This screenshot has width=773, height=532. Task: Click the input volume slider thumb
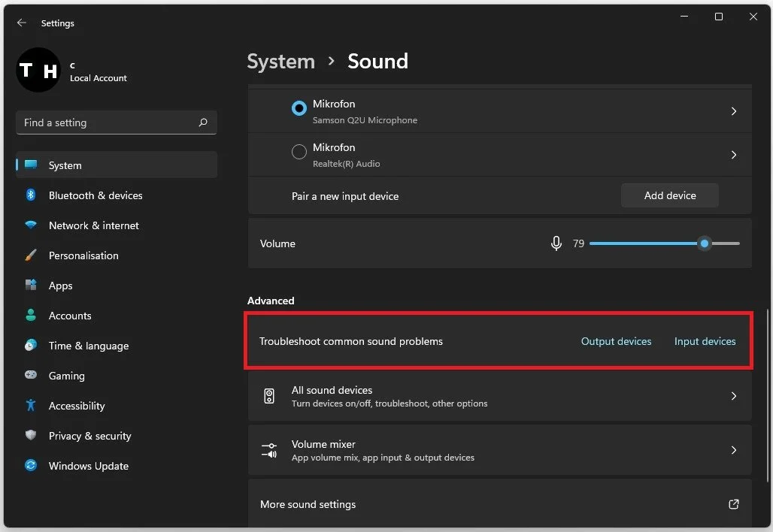point(704,243)
